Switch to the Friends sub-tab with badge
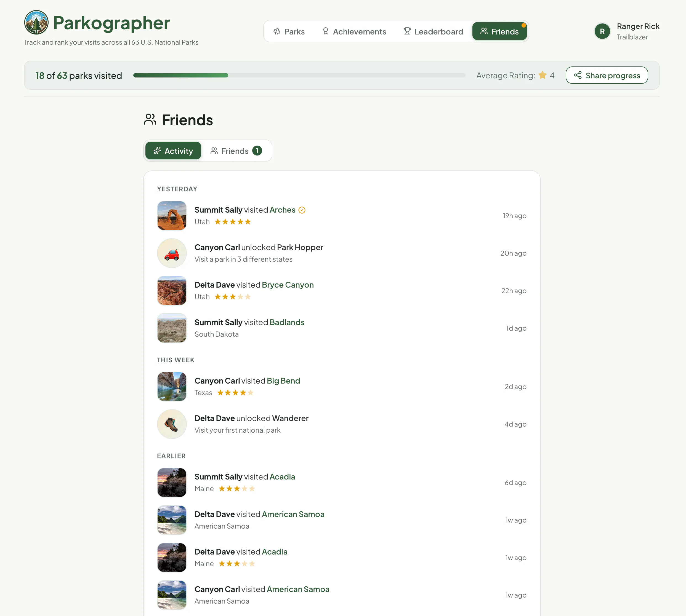Viewport: 686px width, 616px height. pos(236,151)
